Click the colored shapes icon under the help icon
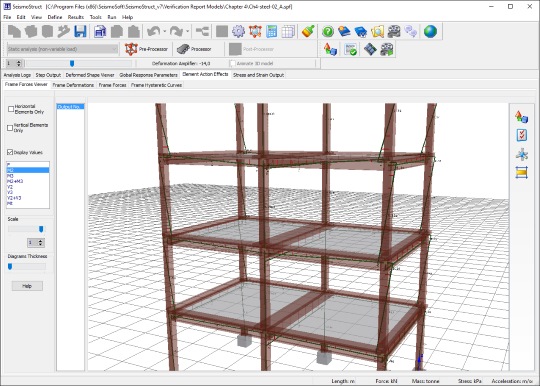Image resolution: width=540 pixels, height=386 pixels. tap(330, 49)
